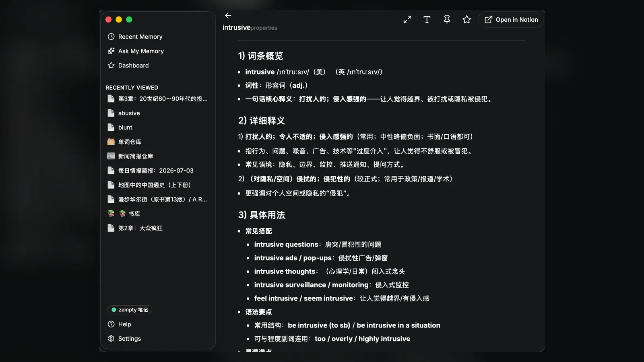The image size is (644, 362).
Task: Click intrusive thoughts line
Action: (330, 271)
